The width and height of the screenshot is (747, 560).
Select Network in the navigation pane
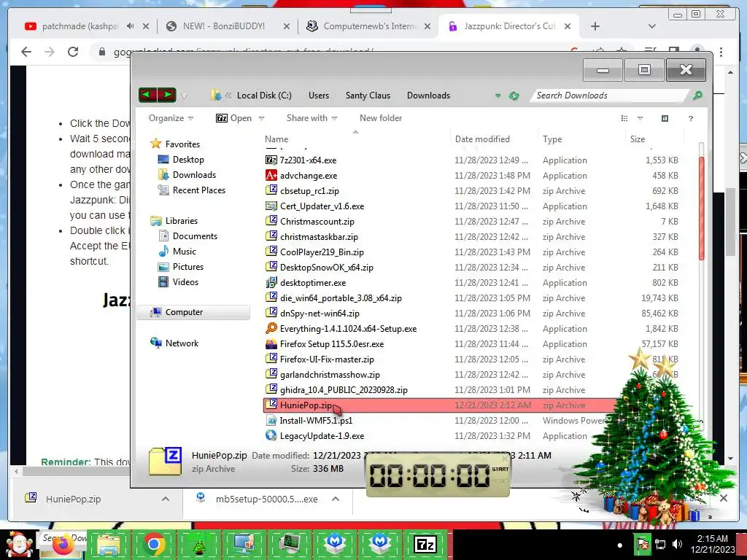coord(182,343)
